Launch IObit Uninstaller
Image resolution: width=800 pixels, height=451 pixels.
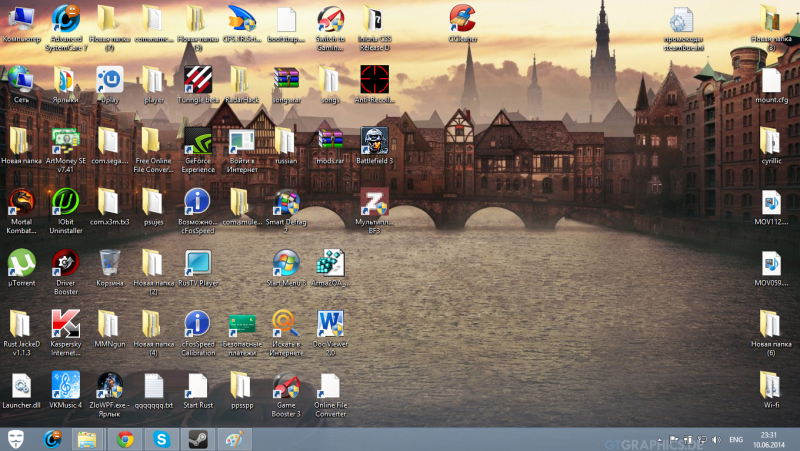66,202
